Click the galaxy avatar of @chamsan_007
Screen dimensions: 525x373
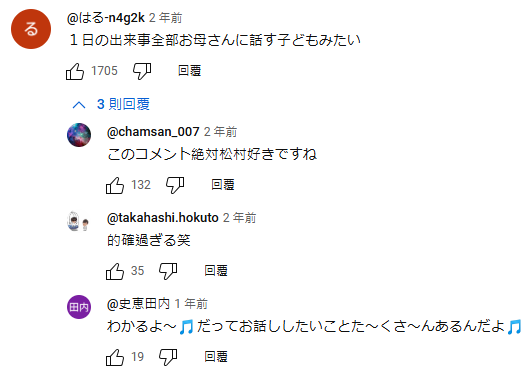pyautogui.click(x=79, y=135)
